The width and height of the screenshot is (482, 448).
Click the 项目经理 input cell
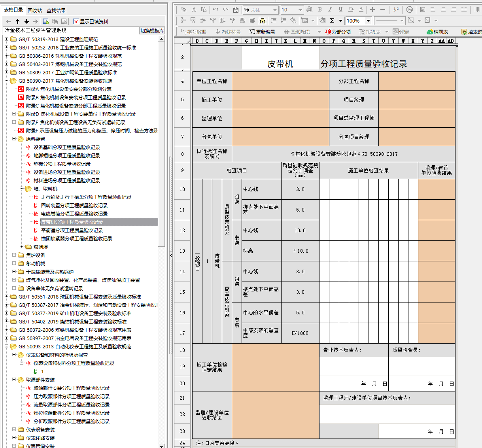click(417, 100)
